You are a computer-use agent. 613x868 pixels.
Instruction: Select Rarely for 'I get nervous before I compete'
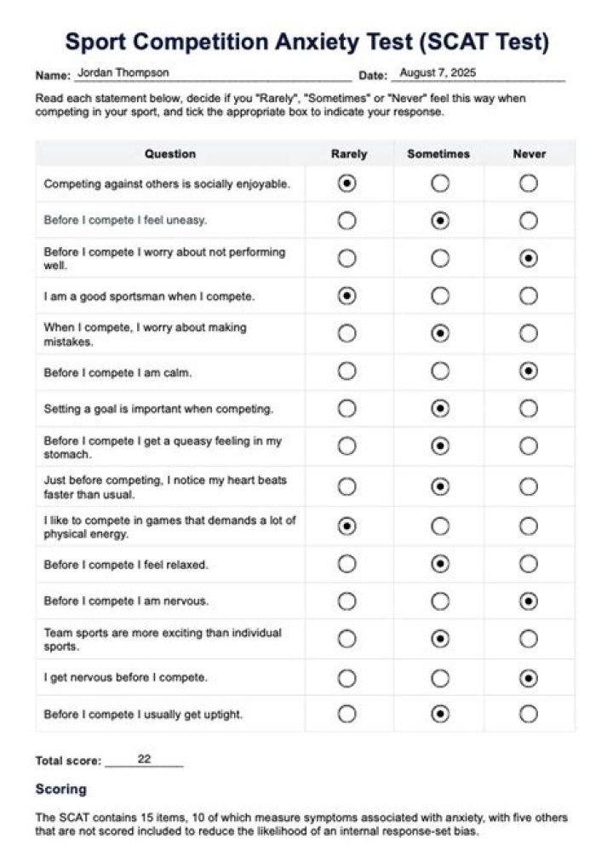(x=347, y=678)
